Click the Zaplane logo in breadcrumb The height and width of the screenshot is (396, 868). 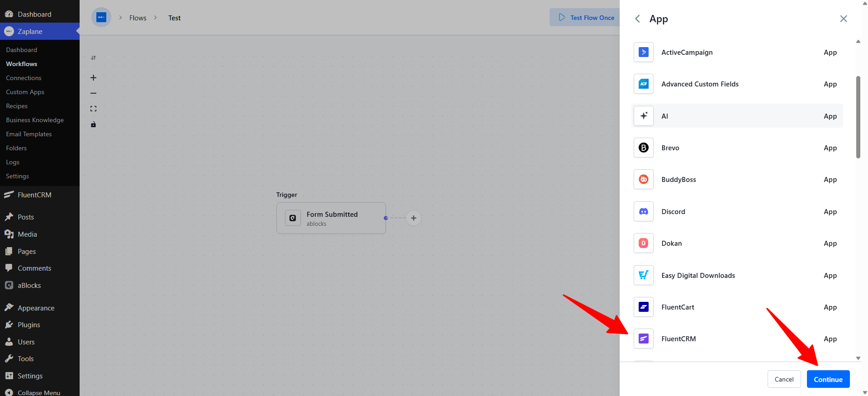[101, 18]
